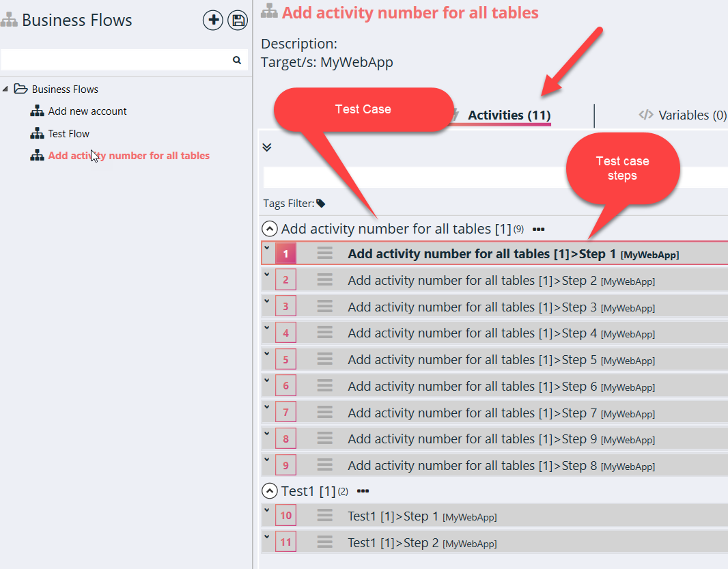Image resolution: width=728 pixels, height=569 pixels.
Task: Collapse the Business Flows tree node
Action: 5,89
